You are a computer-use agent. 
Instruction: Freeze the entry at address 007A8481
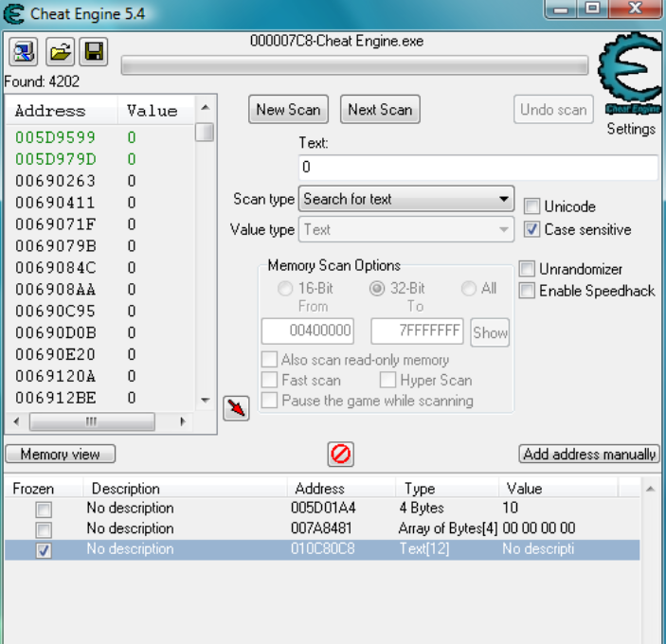pyautogui.click(x=44, y=529)
